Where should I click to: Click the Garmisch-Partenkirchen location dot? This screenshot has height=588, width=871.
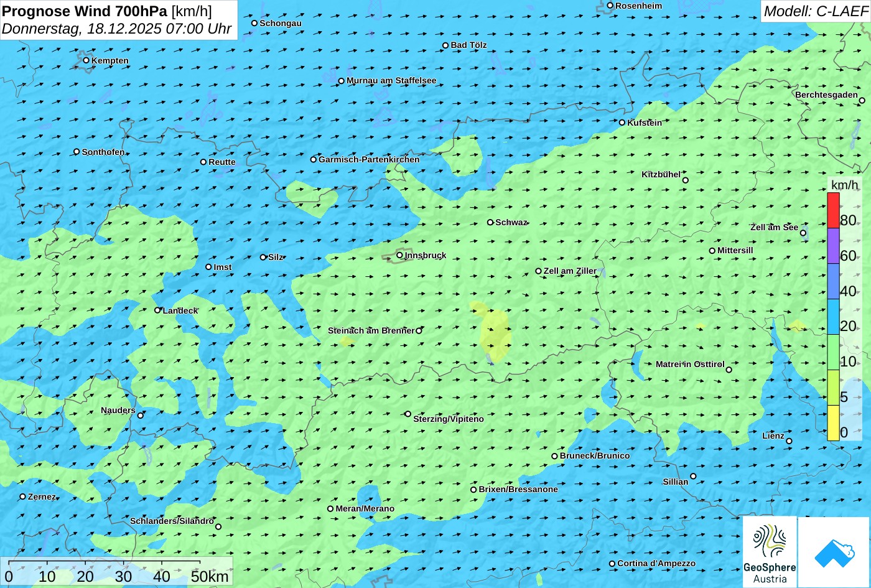[x=314, y=159]
